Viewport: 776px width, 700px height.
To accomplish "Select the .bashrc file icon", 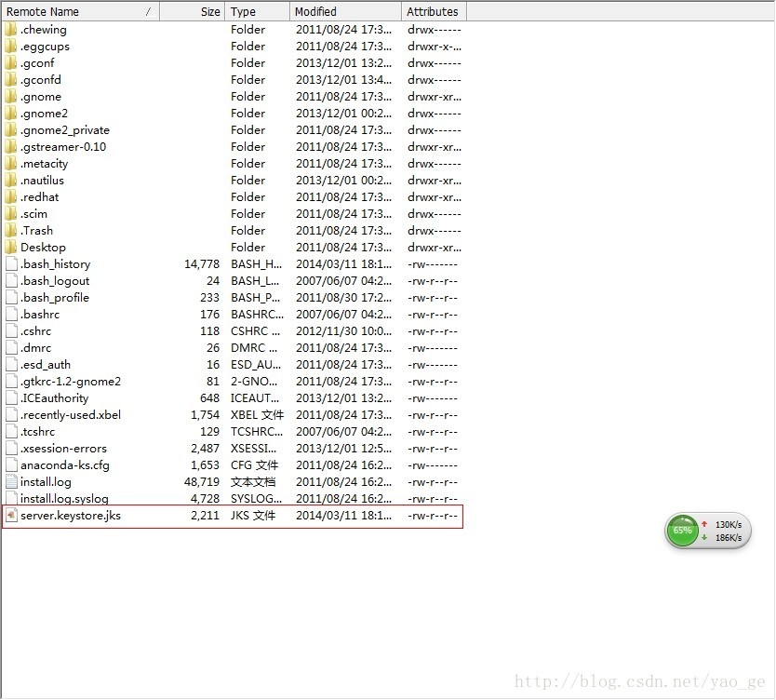I will point(11,315).
